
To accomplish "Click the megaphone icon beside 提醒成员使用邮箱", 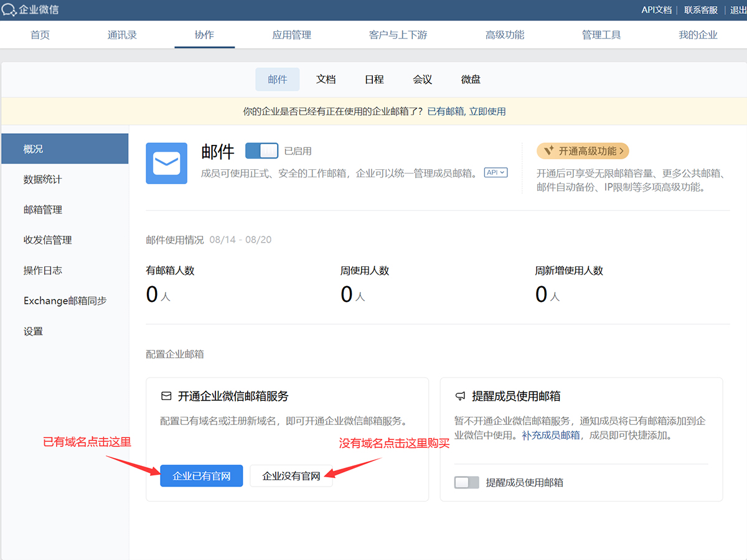I will pos(460,396).
